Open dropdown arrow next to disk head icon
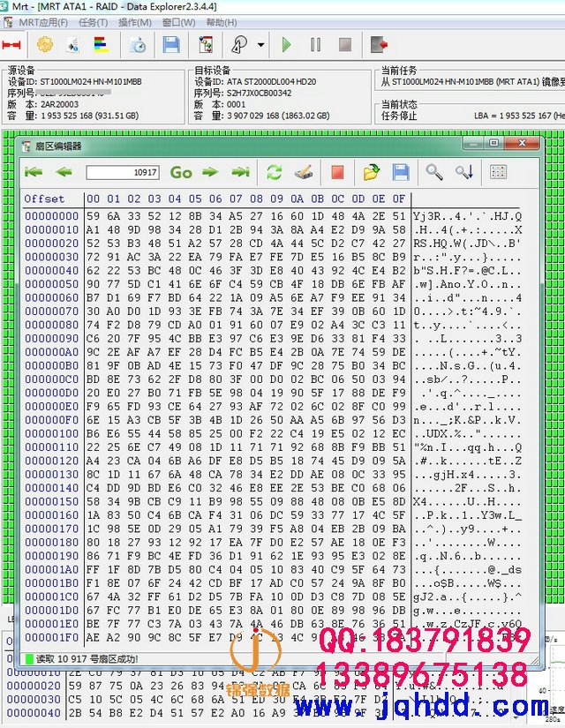 coord(260,45)
